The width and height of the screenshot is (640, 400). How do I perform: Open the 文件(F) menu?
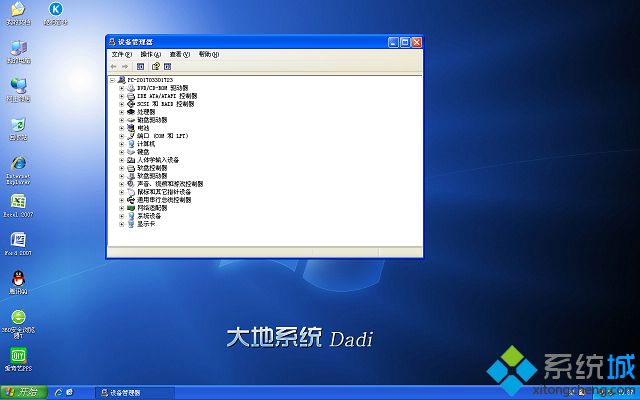pyautogui.click(x=122, y=54)
